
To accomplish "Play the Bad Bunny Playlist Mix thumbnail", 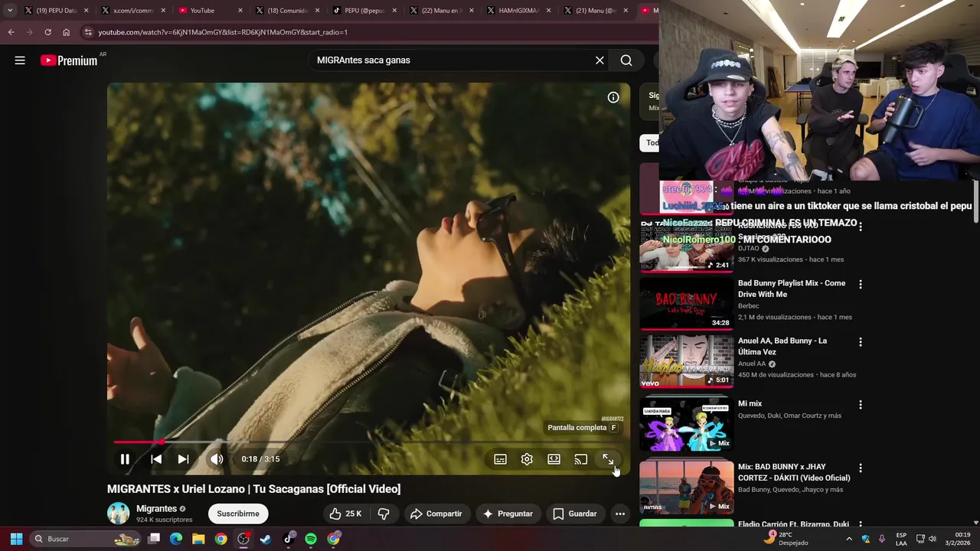I will pos(687,303).
